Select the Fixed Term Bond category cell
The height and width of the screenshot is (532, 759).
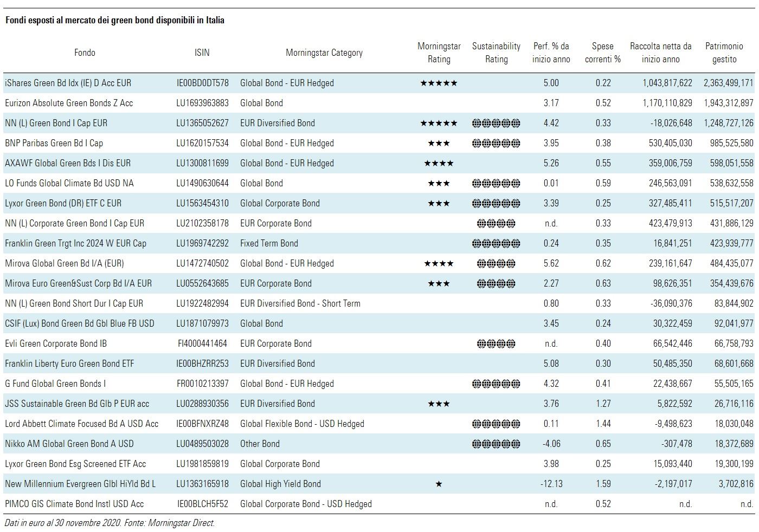tap(269, 243)
